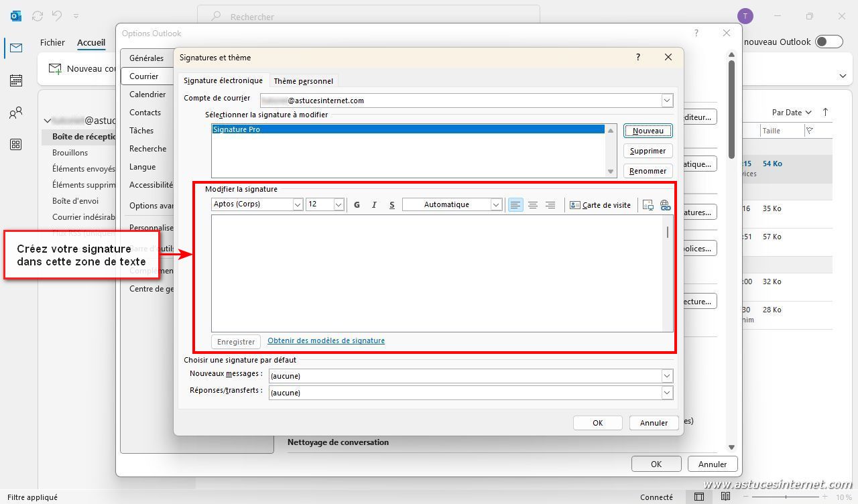Switch to Thème personnel tab
858x504 pixels.
[303, 81]
